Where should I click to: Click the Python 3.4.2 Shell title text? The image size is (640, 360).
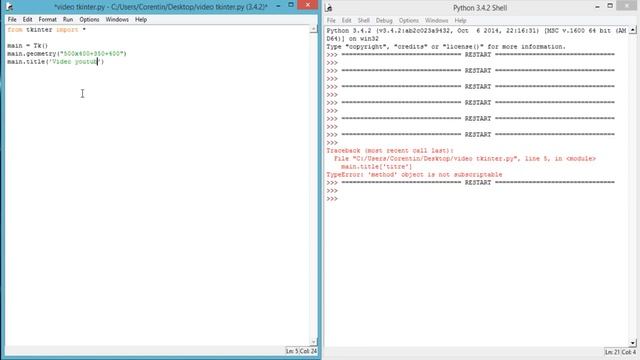coord(480,8)
